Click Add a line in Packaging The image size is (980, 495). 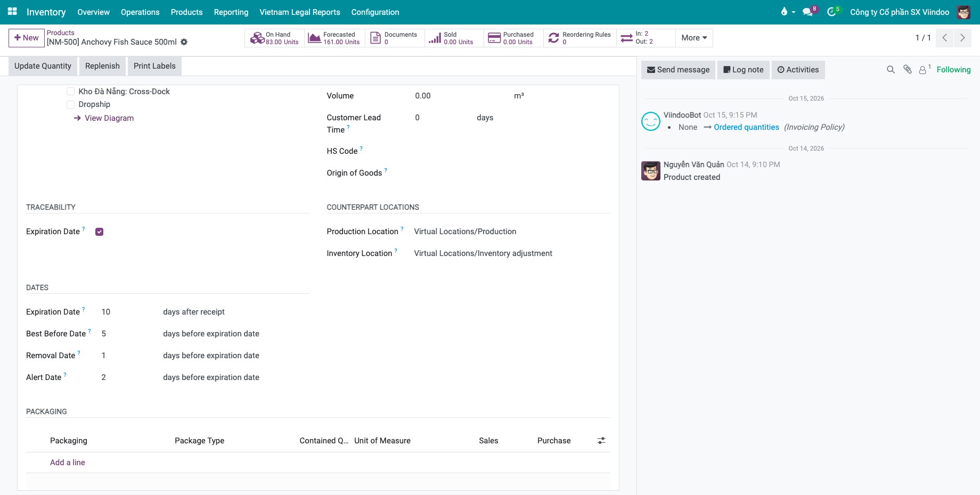(68, 463)
